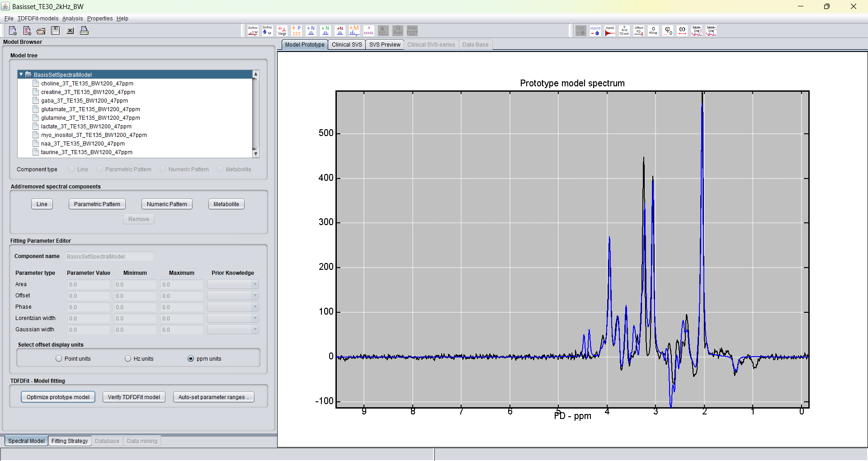868x461 pixels.
Task: Click the model tree scrollbar up arrow
Action: (255, 74)
